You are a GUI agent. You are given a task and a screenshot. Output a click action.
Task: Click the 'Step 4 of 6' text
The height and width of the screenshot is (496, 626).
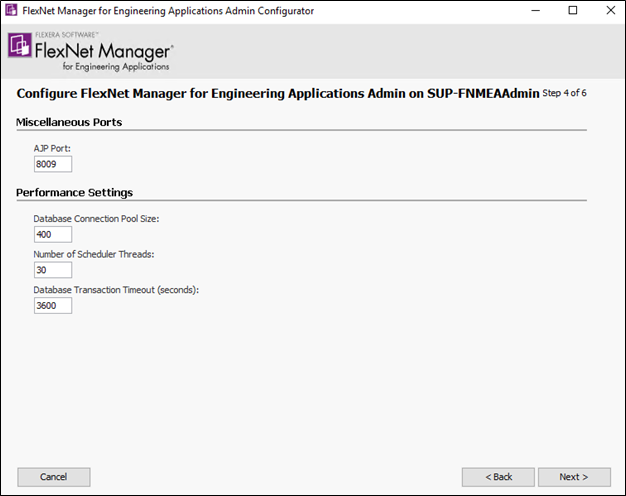564,93
